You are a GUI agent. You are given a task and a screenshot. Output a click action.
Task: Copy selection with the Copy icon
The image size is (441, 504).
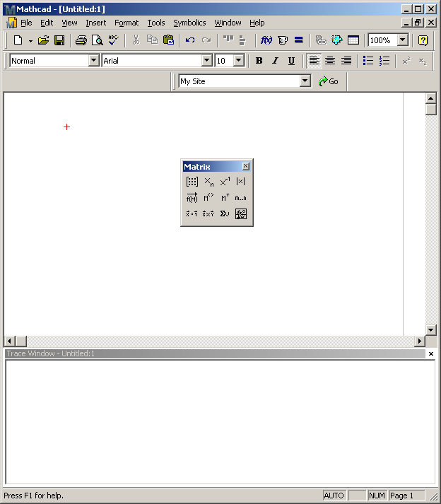153,40
